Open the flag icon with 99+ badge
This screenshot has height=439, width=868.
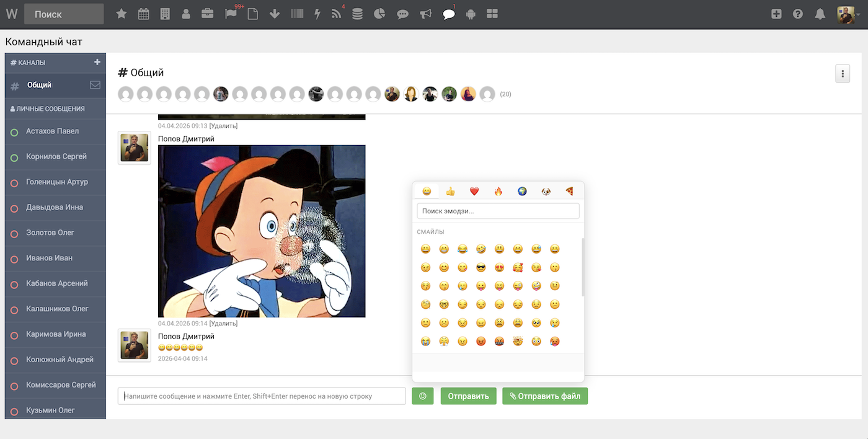pyautogui.click(x=231, y=14)
